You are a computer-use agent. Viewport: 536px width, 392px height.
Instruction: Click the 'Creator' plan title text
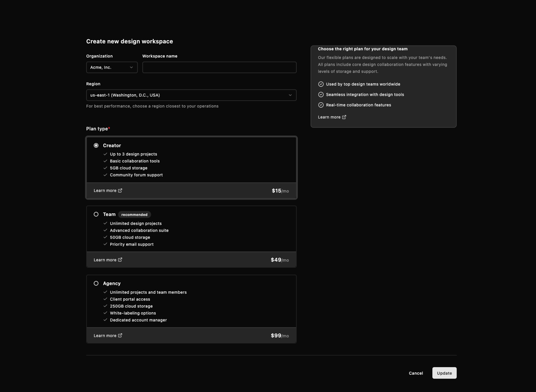pos(112,145)
